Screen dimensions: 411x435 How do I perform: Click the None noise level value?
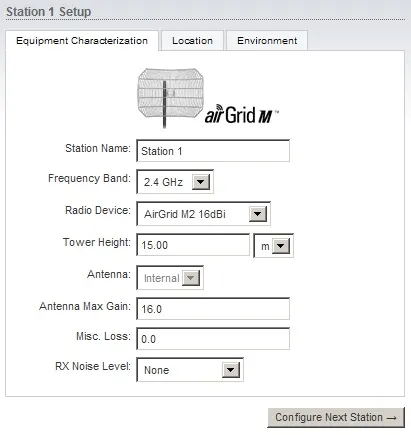(156, 370)
